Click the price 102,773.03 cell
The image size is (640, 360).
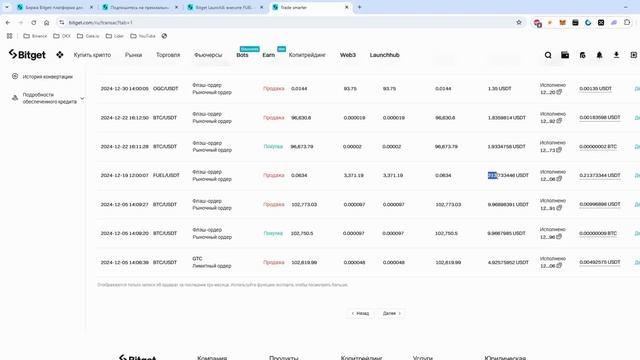(x=304, y=204)
